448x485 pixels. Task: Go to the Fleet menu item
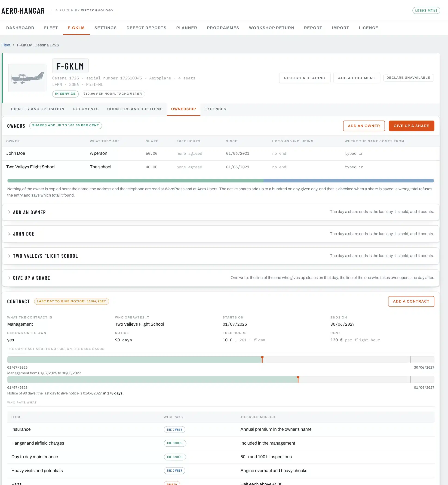(51, 28)
